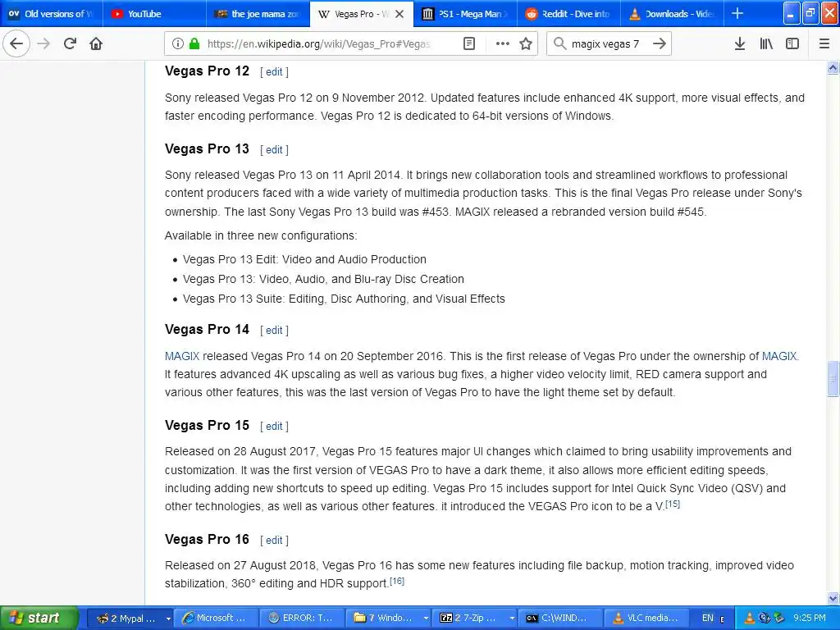Viewport: 840px width, 630px height.
Task: Edit the Vegas Pro 15 section
Action: click(x=274, y=427)
